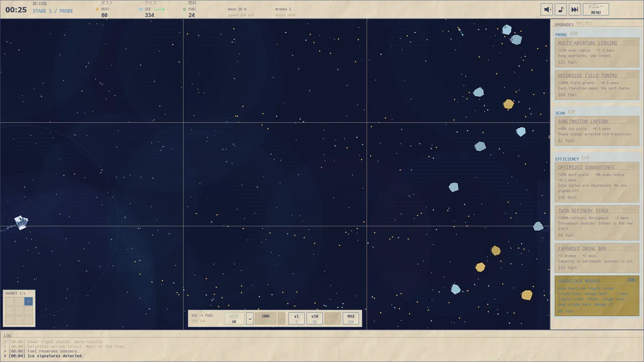Click the faded plus button beside 100%
The height and width of the screenshot is (362, 644).
click(281, 319)
